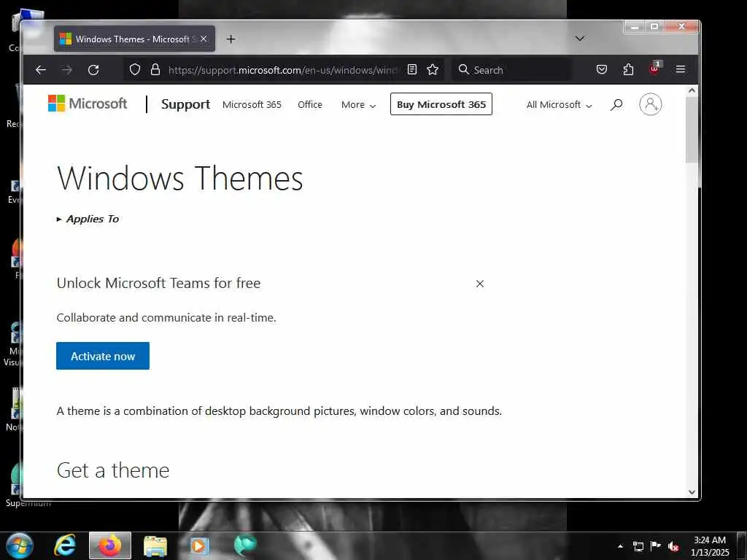The height and width of the screenshot is (560, 747).
Task: Open a new tab with the plus button
Action: pos(231,39)
